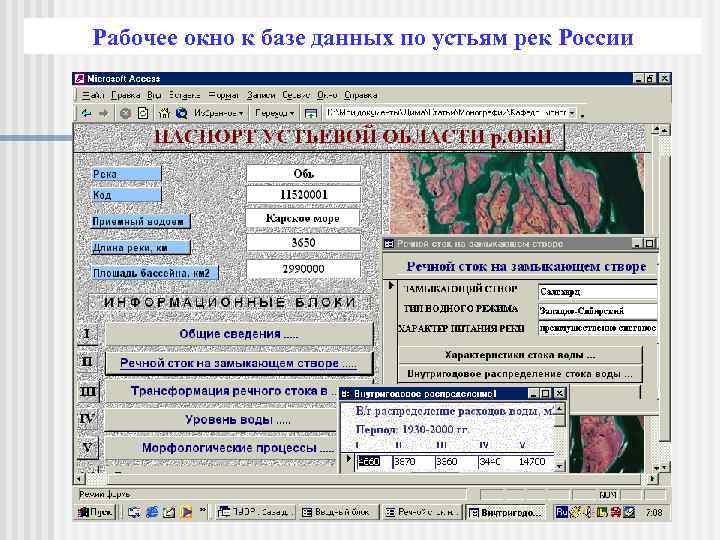Select the month III discharge cell 3360
The image size is (720, 540).
(456, 461)
